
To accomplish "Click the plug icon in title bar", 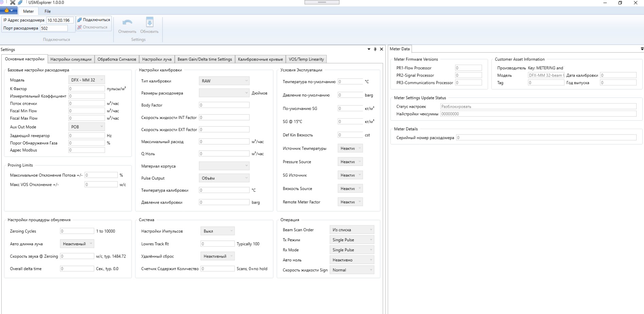I will click(20, 2).
